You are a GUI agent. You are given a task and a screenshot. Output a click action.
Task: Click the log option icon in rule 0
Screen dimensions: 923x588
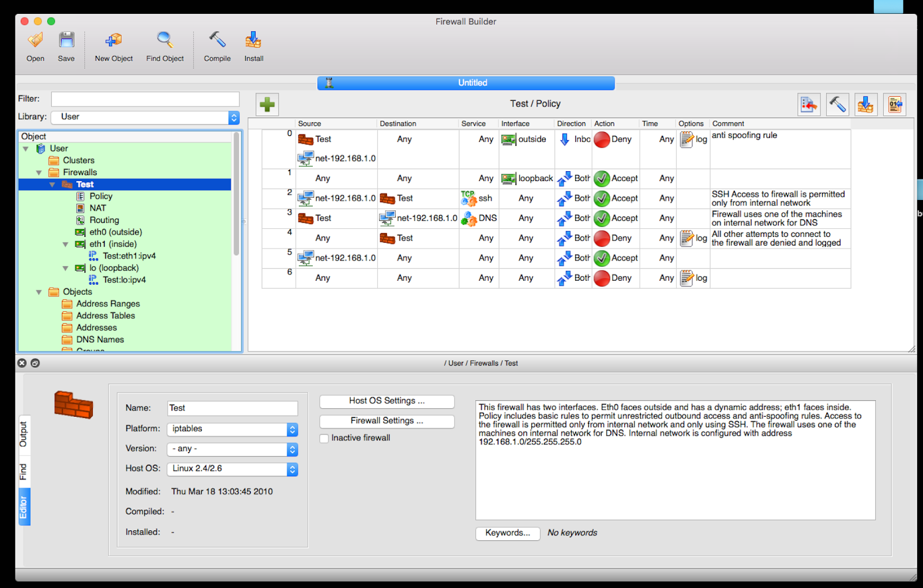tap(686, 140)
